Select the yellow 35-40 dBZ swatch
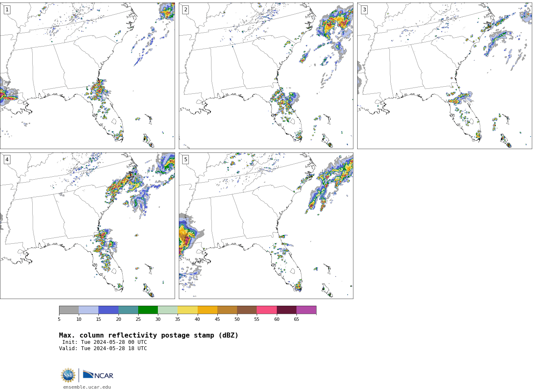 (x=188, y=310)
